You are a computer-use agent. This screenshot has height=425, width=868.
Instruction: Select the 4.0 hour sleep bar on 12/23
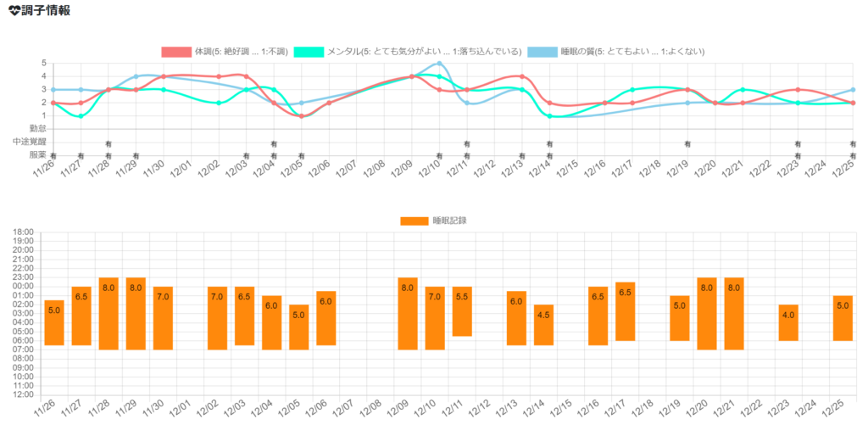[788, 322]
